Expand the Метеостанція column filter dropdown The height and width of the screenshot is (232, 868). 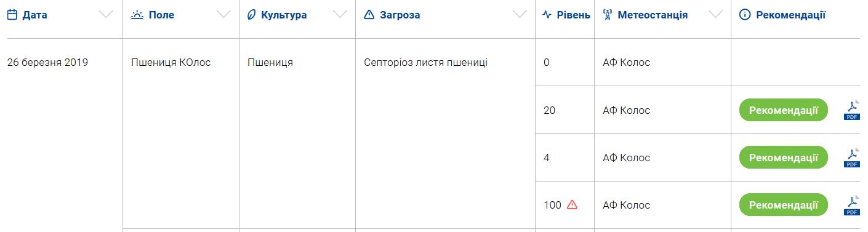(x=715, y=15)
